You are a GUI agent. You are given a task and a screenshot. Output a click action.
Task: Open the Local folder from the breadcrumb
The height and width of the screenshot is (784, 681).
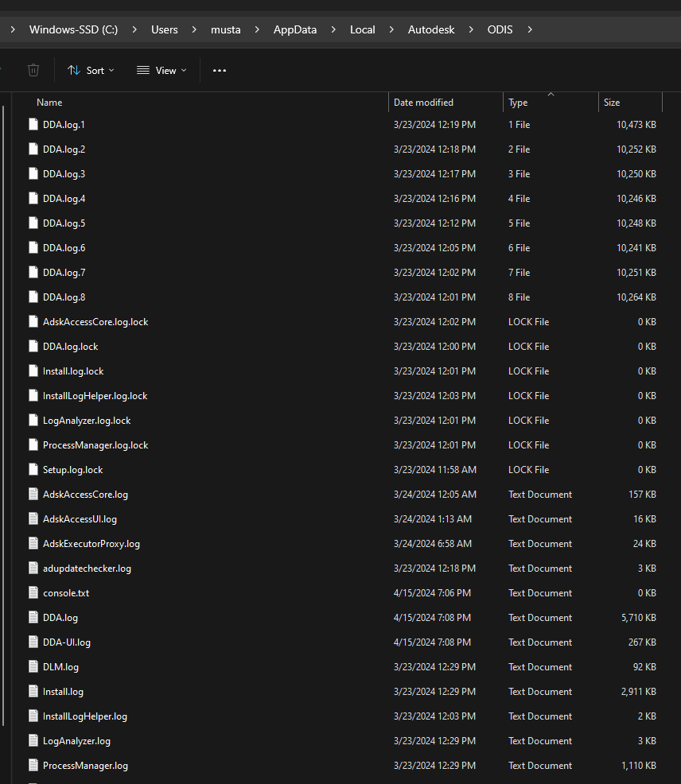pos(362,29)
